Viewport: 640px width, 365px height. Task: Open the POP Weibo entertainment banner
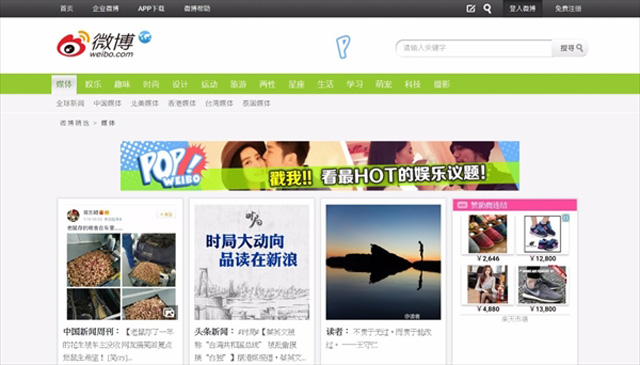(x=320, y=166)
